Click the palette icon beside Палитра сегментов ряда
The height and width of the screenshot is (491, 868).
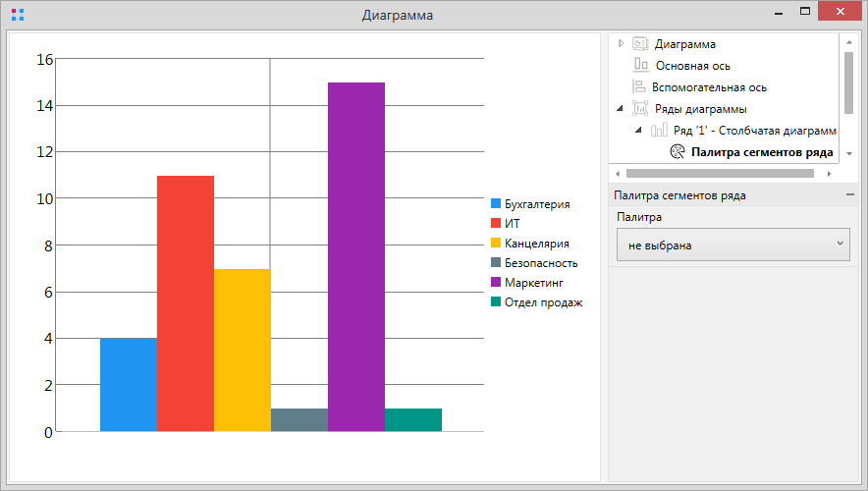(678, 152)
